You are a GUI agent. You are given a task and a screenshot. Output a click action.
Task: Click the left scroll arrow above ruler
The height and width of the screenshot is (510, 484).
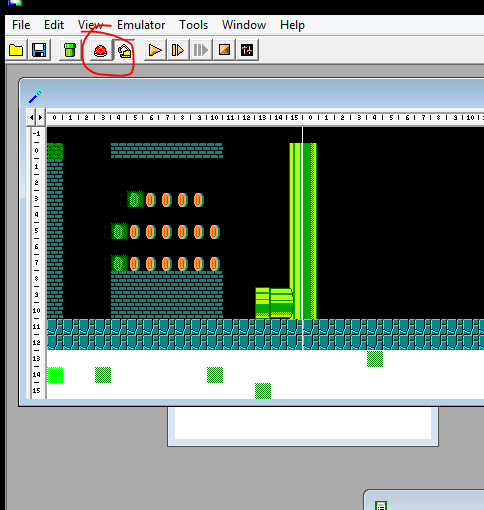coord(31,117)
